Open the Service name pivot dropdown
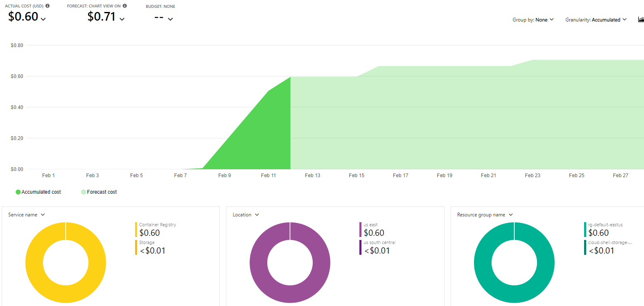644x306 pixels. click(x=26, y=215)
